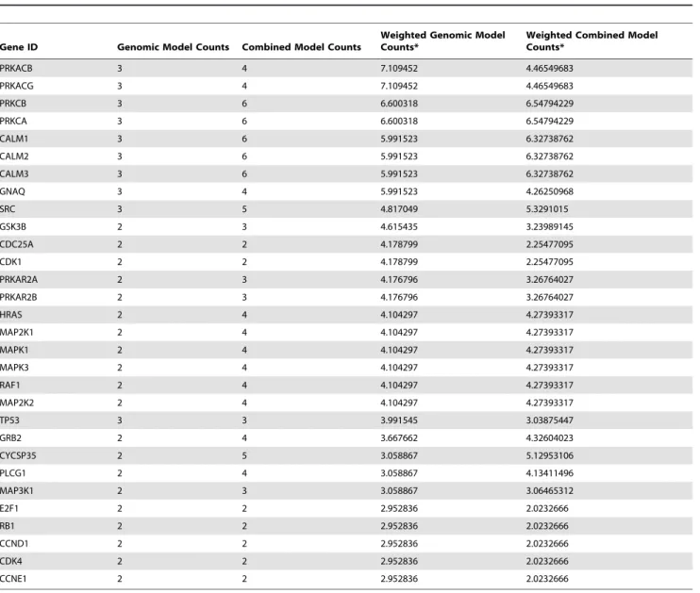Image resolution: width=700 pixels, height=593 pixels.
Task: Select value 3.23989145 in the GSK3B row
Action: 550,226
